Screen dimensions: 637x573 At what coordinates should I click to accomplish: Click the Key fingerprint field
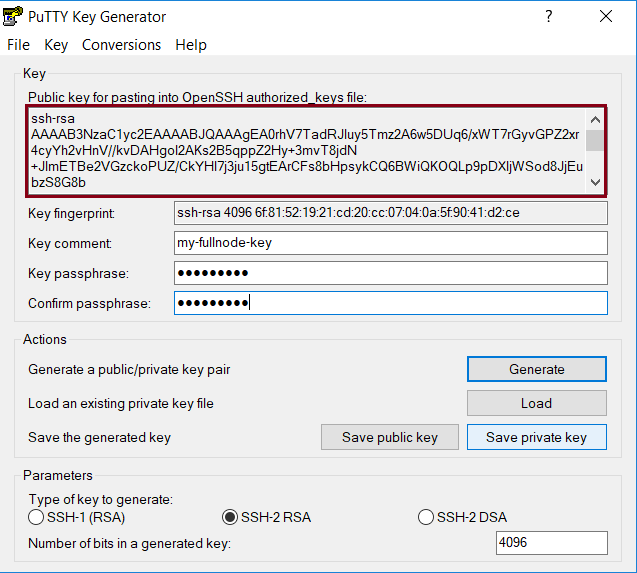tap(391, 213)
